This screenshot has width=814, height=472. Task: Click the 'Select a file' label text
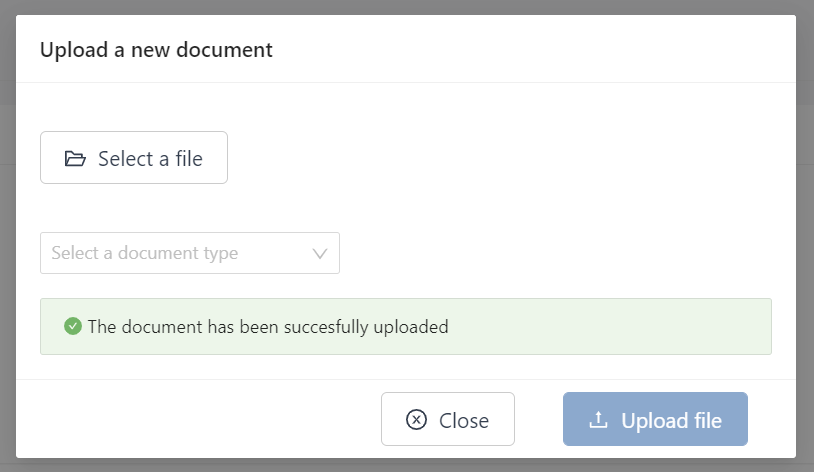pyautogui.click(x=150, y=159)
